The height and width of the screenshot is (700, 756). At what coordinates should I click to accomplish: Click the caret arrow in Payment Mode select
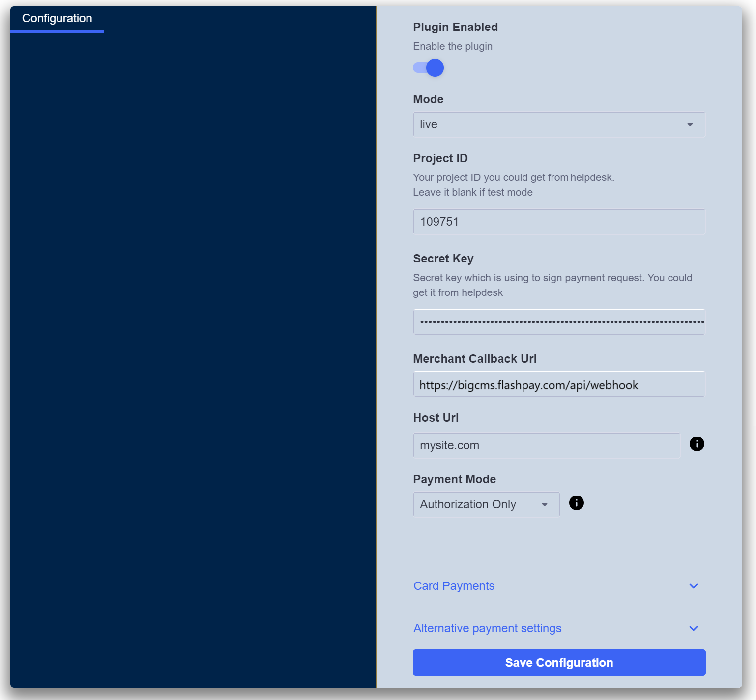point(544,504)
